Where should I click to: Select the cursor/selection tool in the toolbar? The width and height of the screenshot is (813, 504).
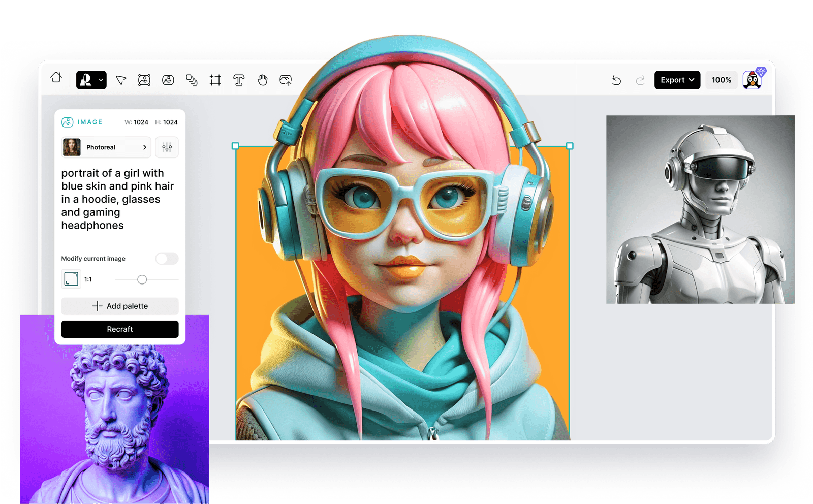click(x=120, y=80)
